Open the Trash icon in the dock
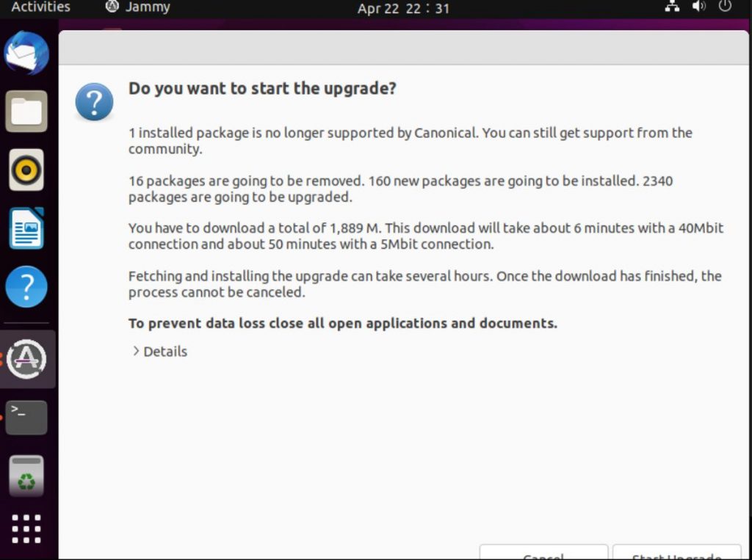Screen dimensions: 752x560 tap(26, 475)
